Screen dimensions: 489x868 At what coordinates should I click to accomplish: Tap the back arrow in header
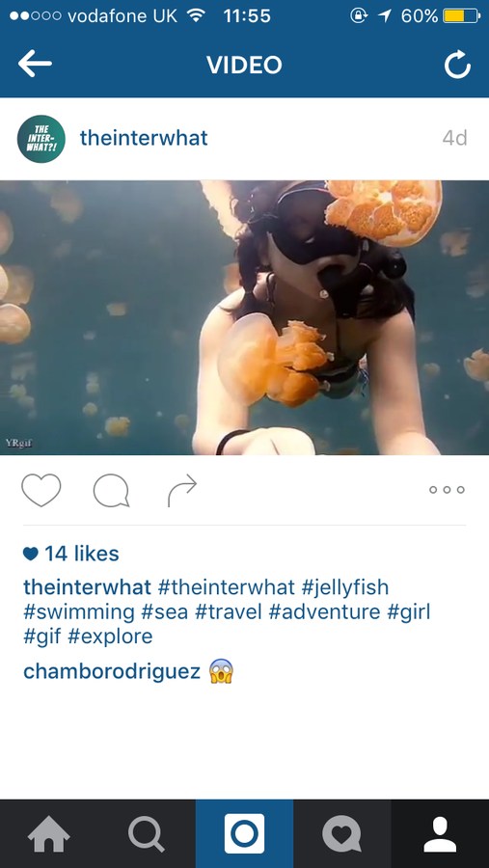point(35,65)
